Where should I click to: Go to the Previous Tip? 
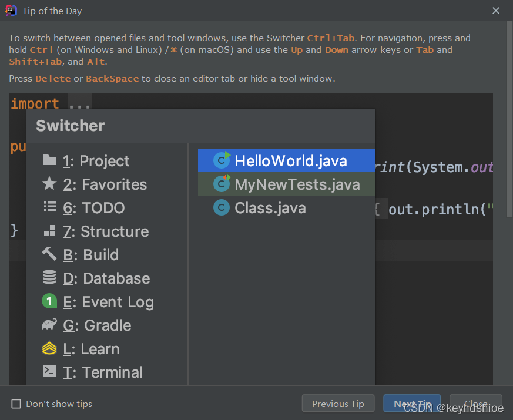tap(338, 404)
